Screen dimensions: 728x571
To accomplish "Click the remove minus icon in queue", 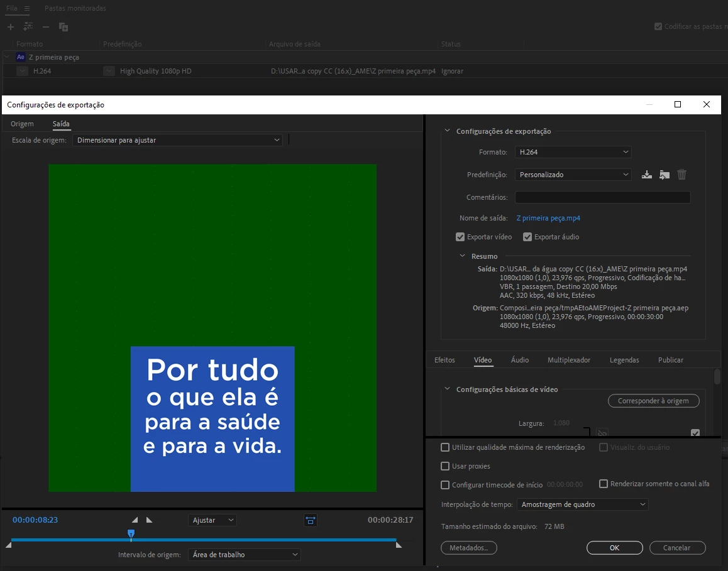I will pyautogui.click(x=45, y=27).
